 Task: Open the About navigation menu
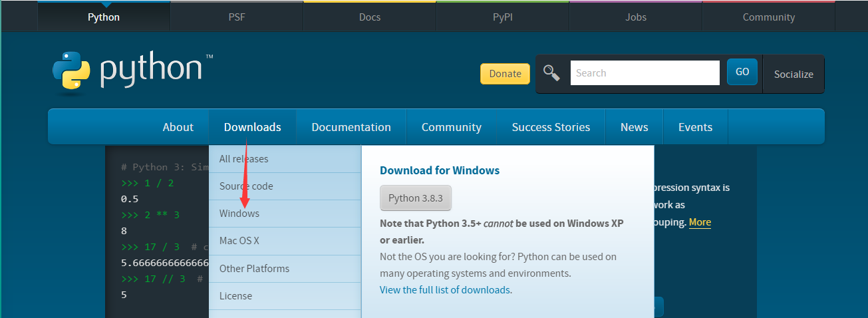click(x=178, y=127)
